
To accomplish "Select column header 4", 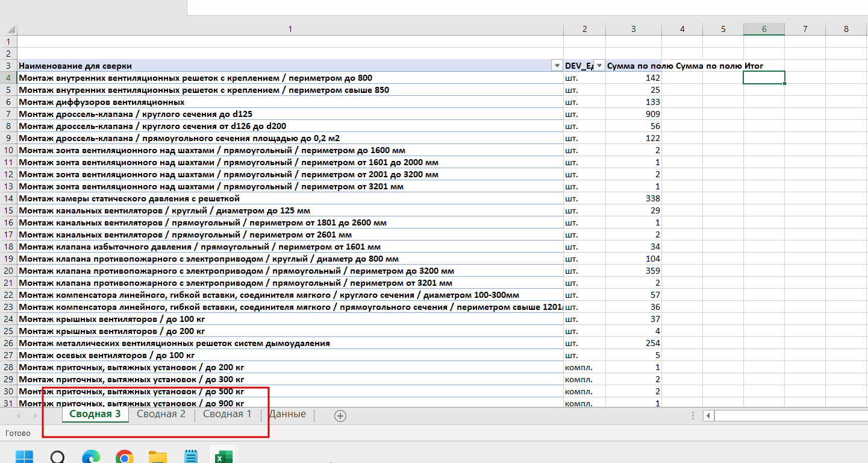I will pyautogui.click(x=682, y=29).
